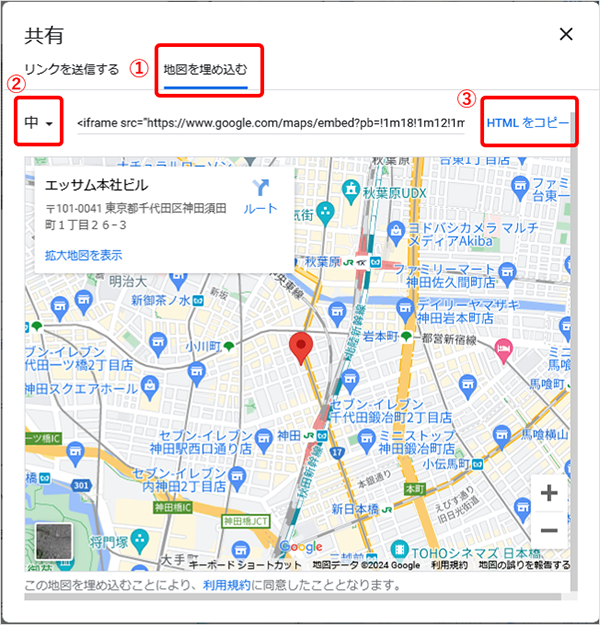
Task: Open 拡大地図を表示 link
Action: click(83, 255)
